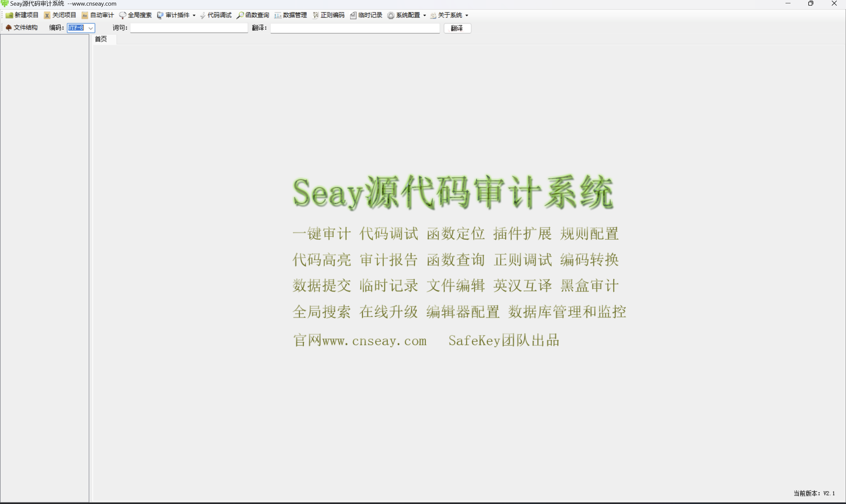This screenshot has width=846, height=504.
Task: Restore down the Seay window
Action: point(811,3)
